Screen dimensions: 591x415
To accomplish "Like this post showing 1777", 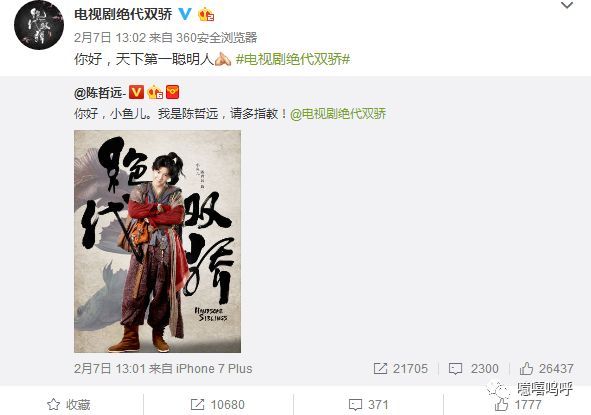I will point(518,404).
